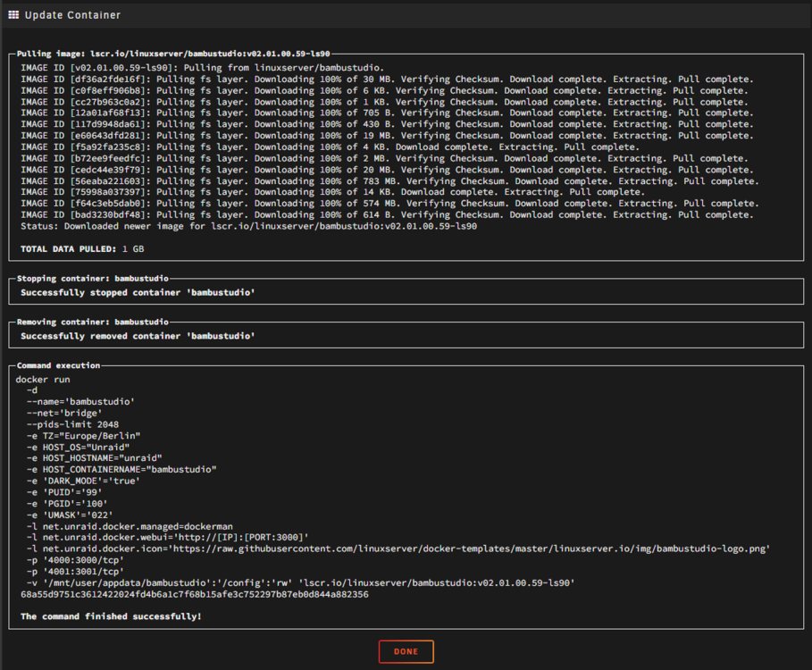Screen dimensions: 812x670
Task: Click the grid icon beside Update Container
Action: [13, 15]
